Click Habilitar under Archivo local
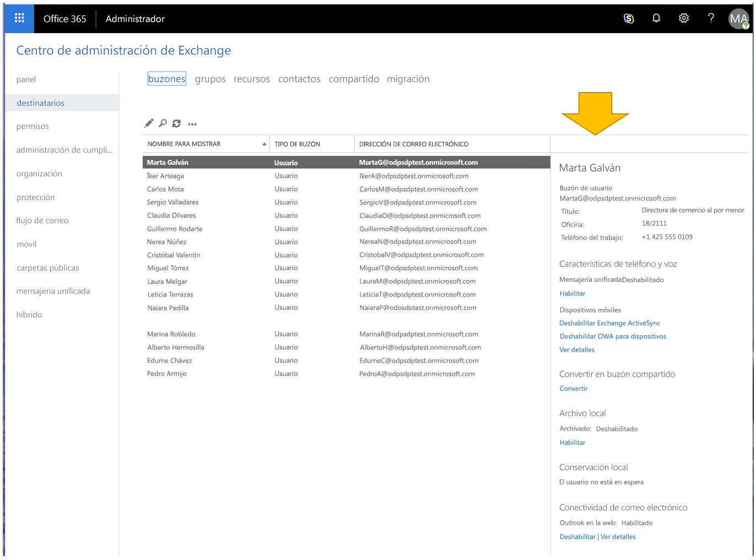The width and height of the screenshot is (756, 560). point(573,443)
